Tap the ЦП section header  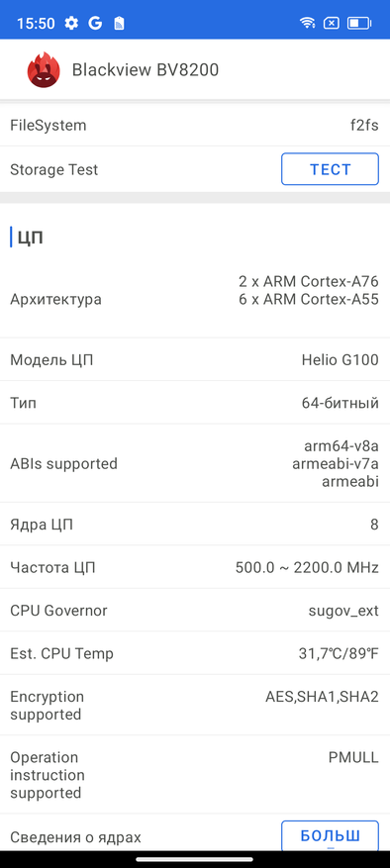31,238
